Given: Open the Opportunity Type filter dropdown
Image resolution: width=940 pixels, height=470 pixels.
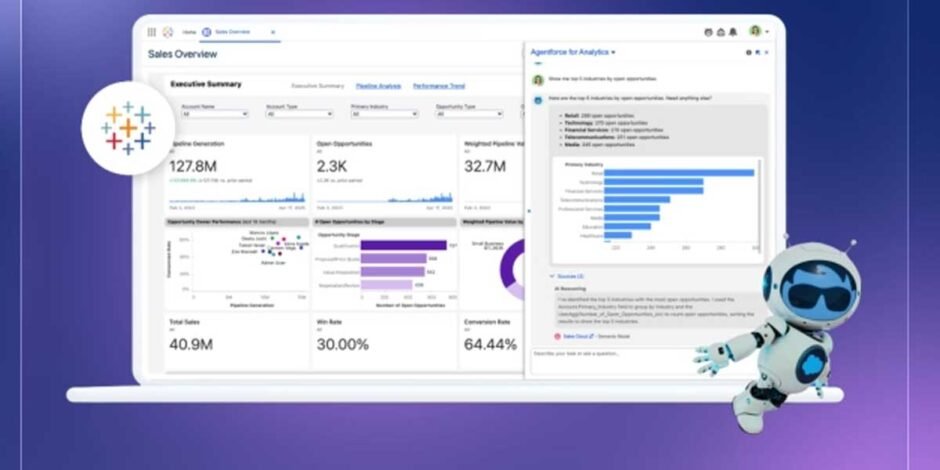Looking at the screenshot, I should click(469, 114).
